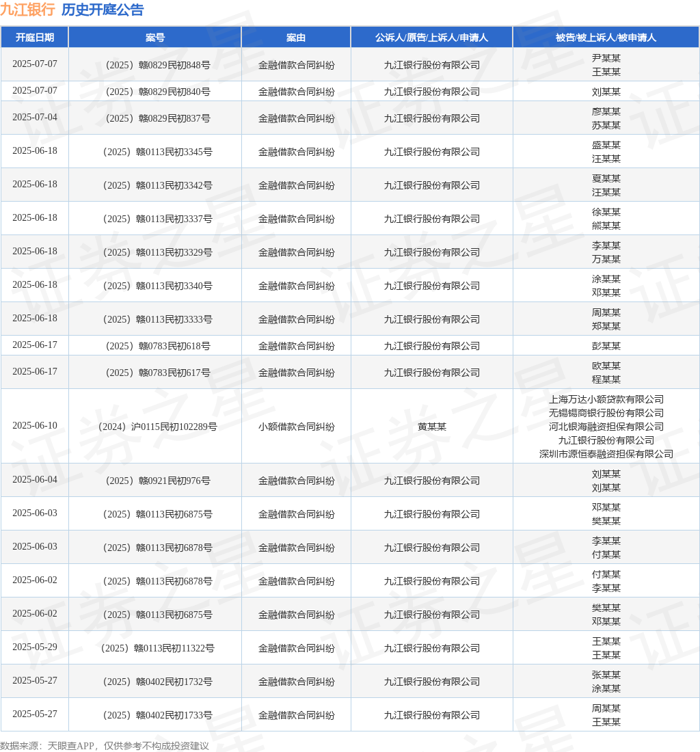Click case number 赣0402民初1732号

[x=157, y=682]
